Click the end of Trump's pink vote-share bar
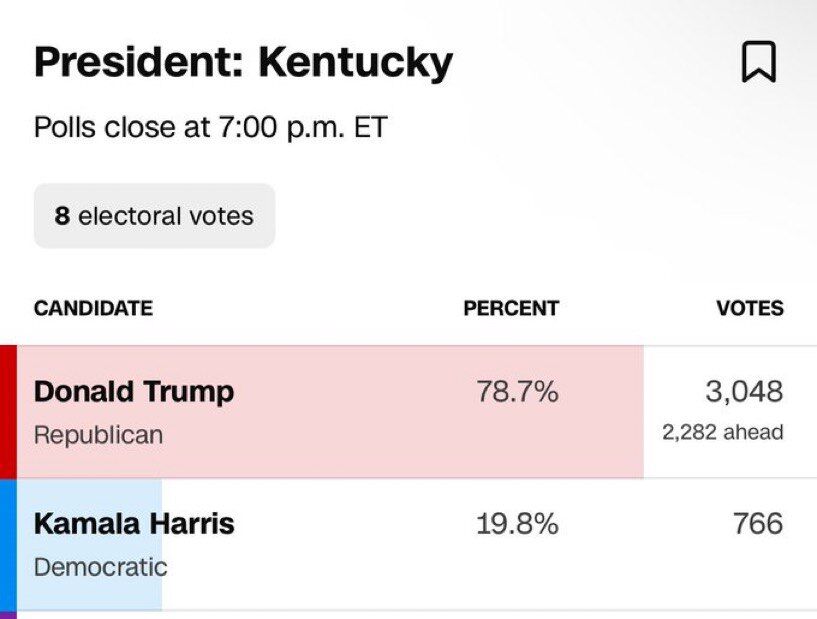Viewport: 817px width, 619px height. 638,412
